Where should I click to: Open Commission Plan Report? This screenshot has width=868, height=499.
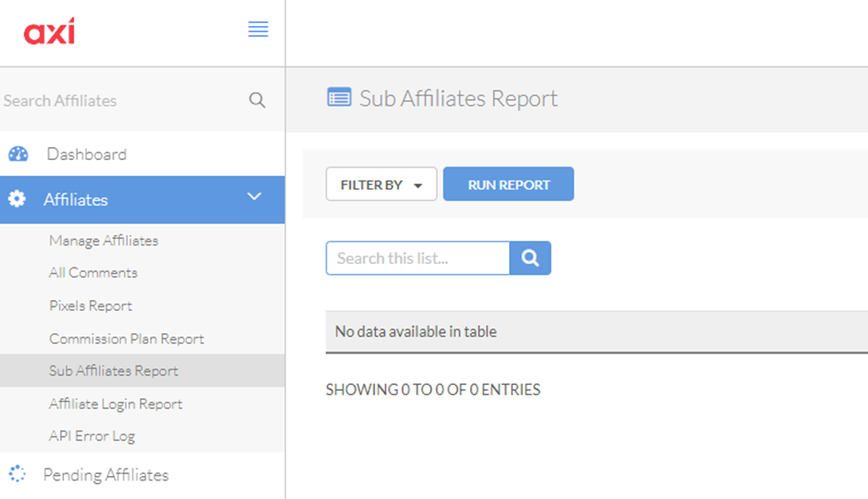click(x=126, y=339)
